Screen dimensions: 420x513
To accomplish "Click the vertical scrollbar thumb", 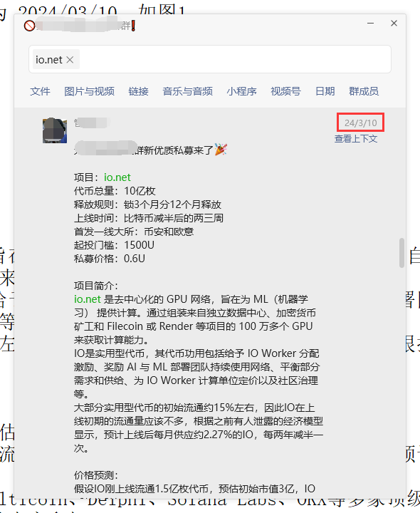I will point(401,253).
